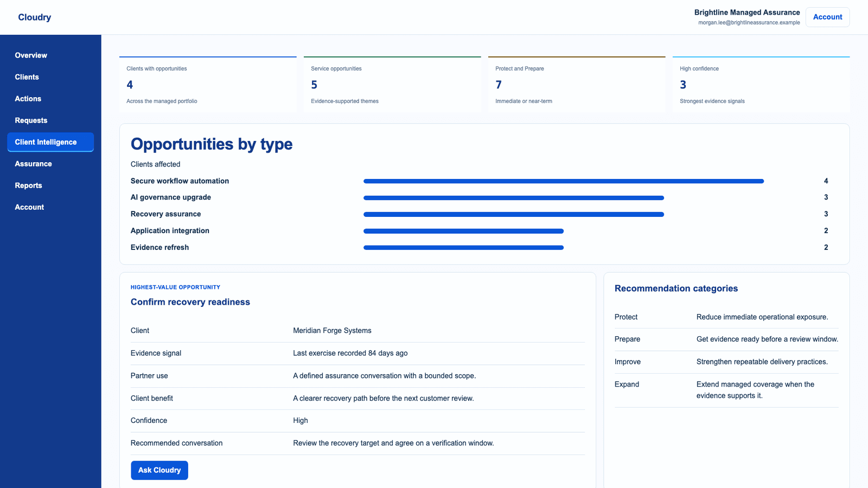Click the AI governance upgrade bar
Image resolution: width=868 pixels, height=488 pixels.
[x=514, y=198]
